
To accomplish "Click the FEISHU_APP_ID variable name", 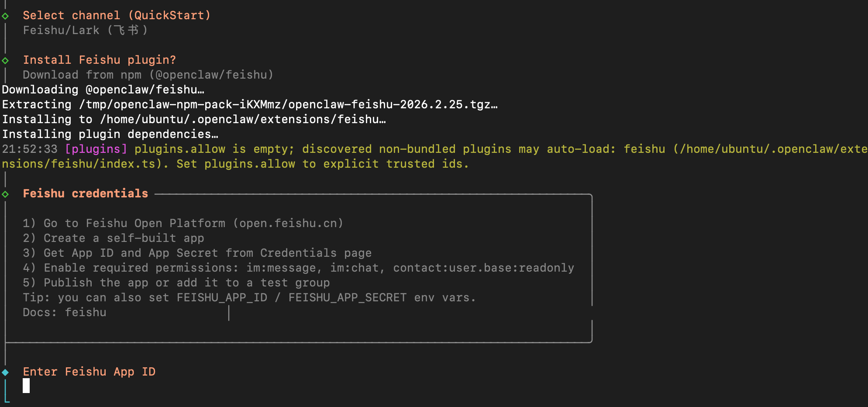I will click(x=222, y=298).
